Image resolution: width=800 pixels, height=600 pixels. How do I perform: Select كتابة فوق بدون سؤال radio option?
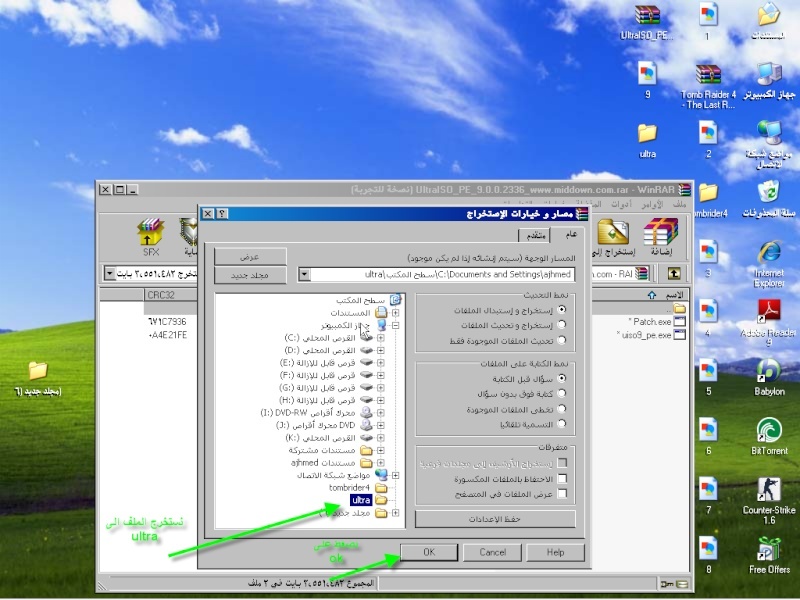click(x=562, y=393)
